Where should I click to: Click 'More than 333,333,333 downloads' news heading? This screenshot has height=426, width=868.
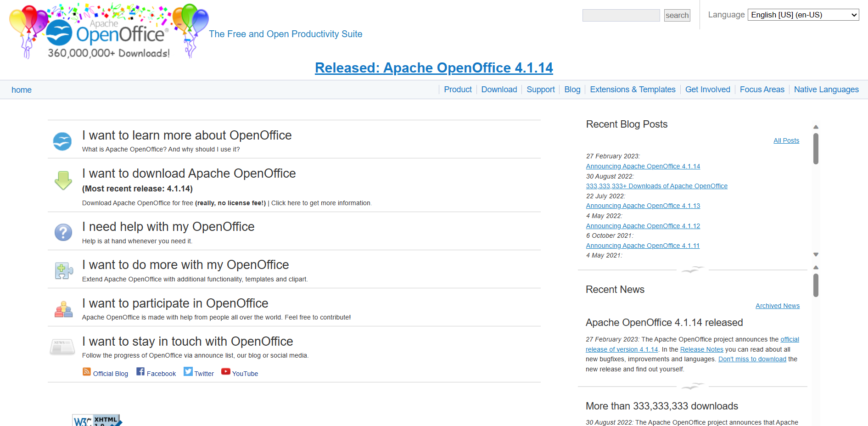coord(662,406)
